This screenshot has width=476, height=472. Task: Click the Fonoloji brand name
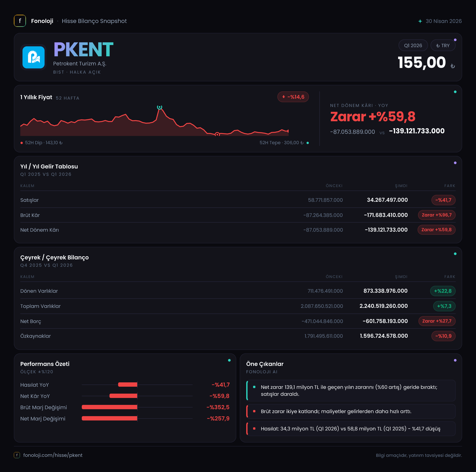(42, 21)
